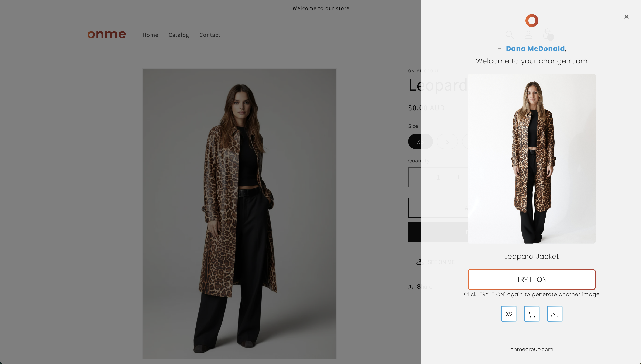Click the generated try-on model image
The width and height of the screenshot is (641, 364).
point(531,158)
